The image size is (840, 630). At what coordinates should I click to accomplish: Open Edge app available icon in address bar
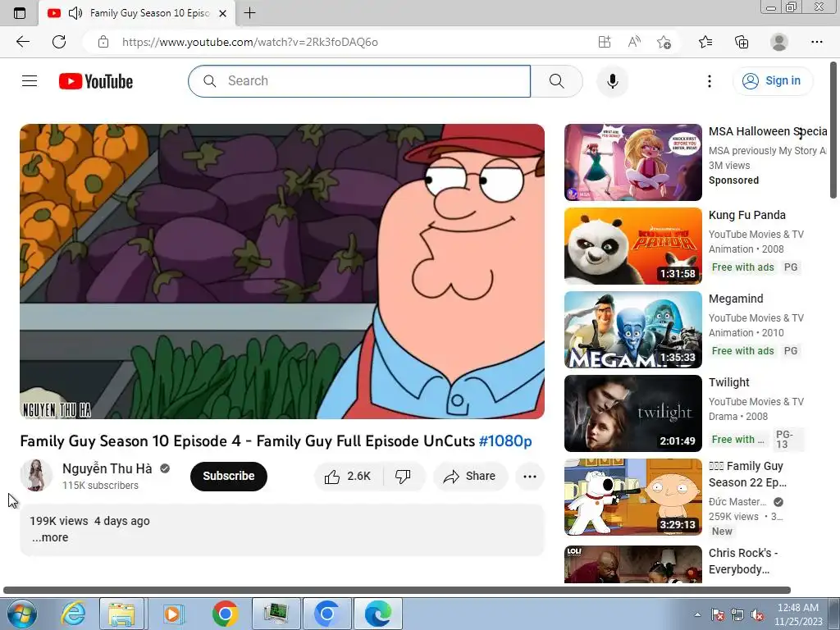click(x=605, y=42)
